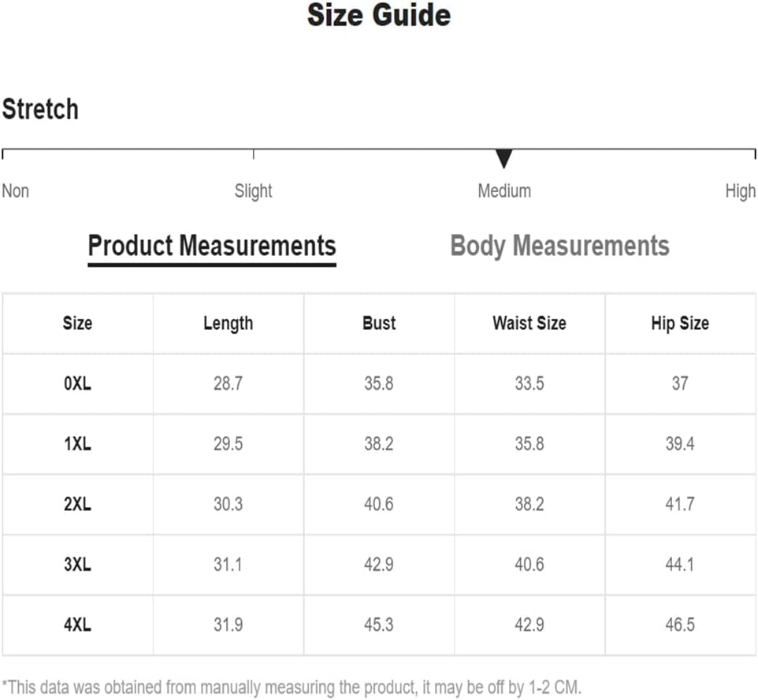The width and height of the screenshot is (758, 700).
Task: Click the Non stretch label
Action: tap(16, 191)
